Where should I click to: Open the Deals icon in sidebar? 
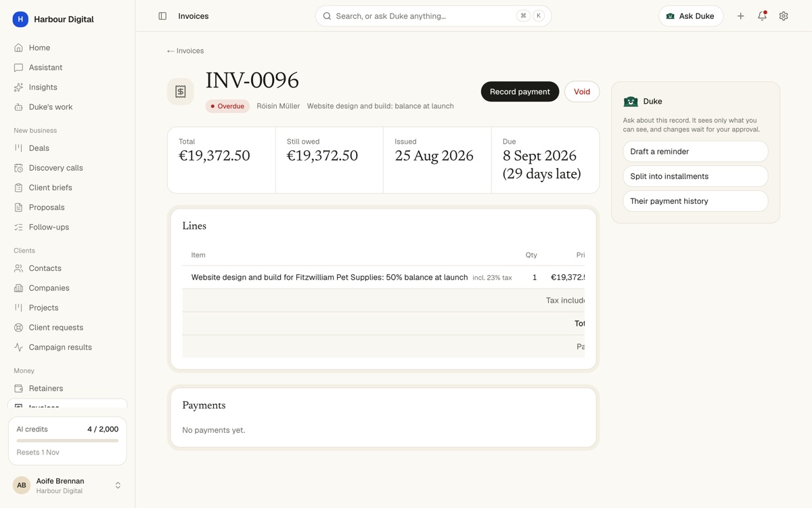click(18, 148)
